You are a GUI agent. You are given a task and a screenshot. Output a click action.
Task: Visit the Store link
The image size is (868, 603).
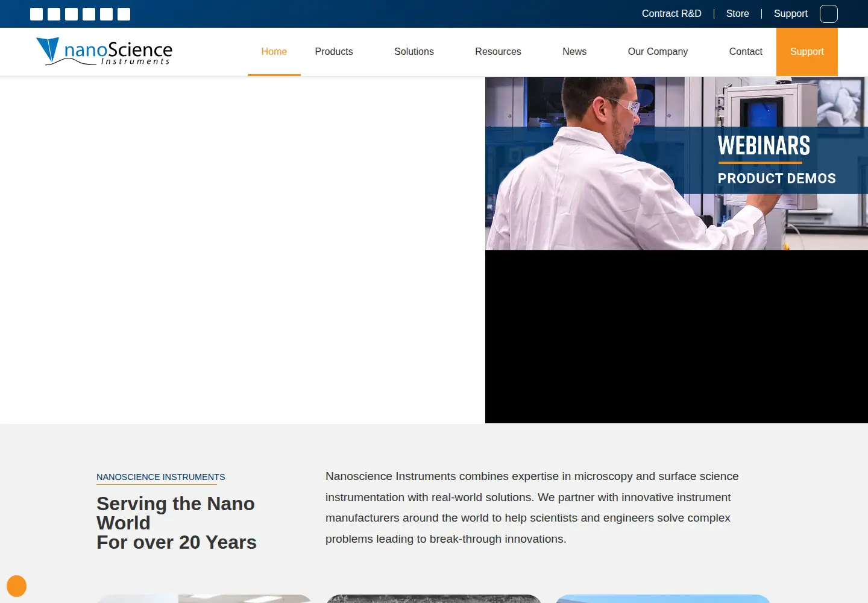pyautogui.click(x=738, y=14)
